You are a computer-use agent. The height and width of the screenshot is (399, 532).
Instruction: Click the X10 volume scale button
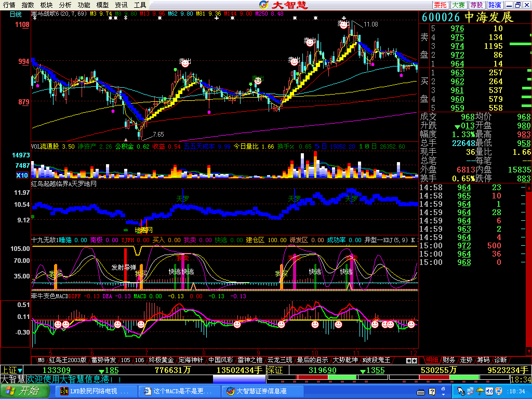point(22,175)
